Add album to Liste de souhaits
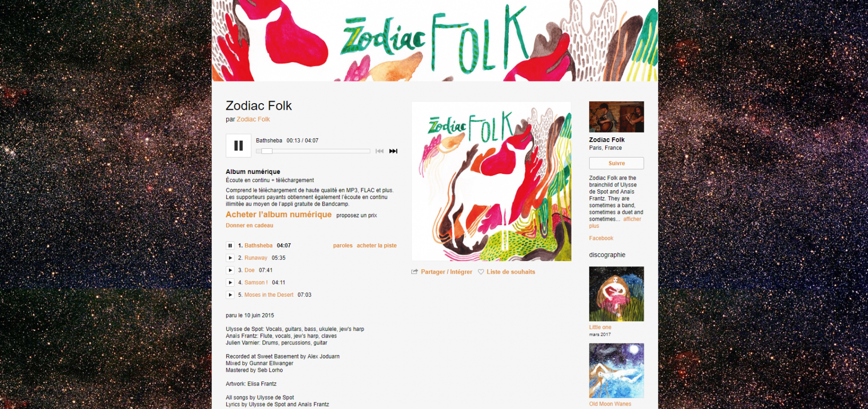The width and height of the screenshot is (868, 409). click(506, 272)
